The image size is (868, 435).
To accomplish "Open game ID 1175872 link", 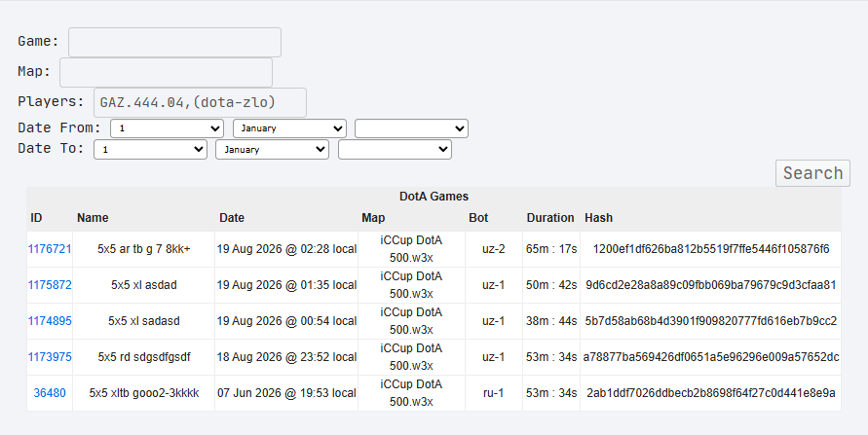I will (x=50, y=285).
